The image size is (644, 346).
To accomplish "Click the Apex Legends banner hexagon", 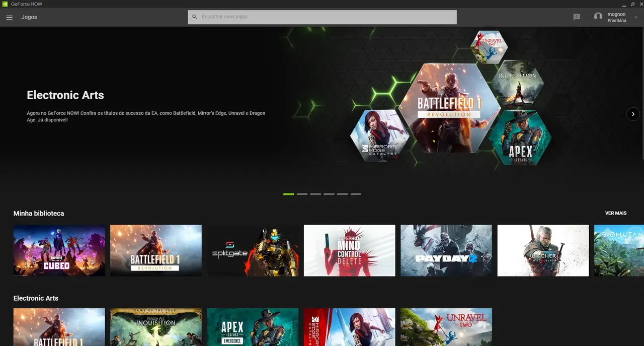I will 520,138.
